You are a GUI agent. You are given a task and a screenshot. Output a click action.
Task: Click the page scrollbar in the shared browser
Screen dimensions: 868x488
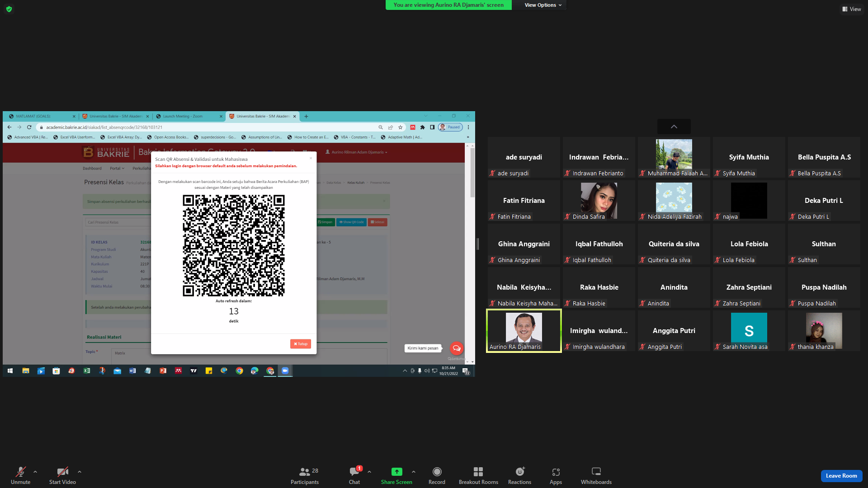pos(472,173)
